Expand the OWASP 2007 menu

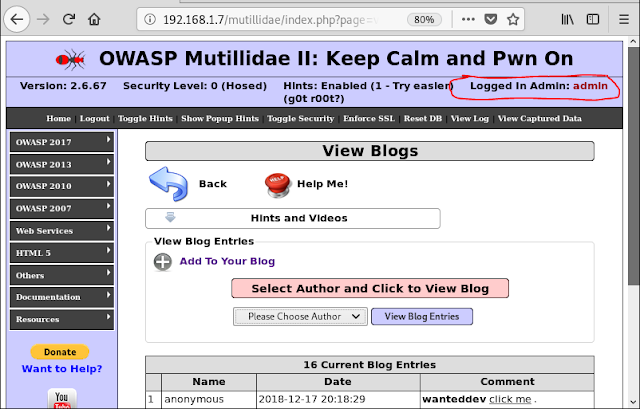62,209
